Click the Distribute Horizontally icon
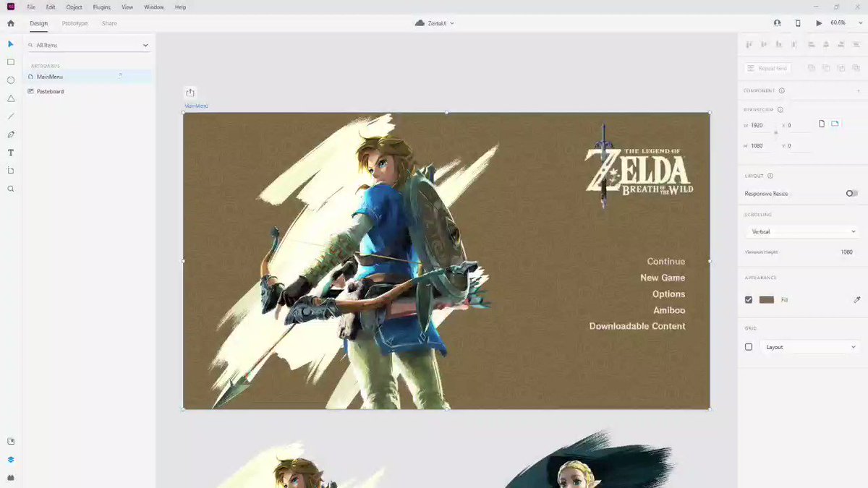The width and height of the screenshot is (868, 488). [x=856, y=45]
